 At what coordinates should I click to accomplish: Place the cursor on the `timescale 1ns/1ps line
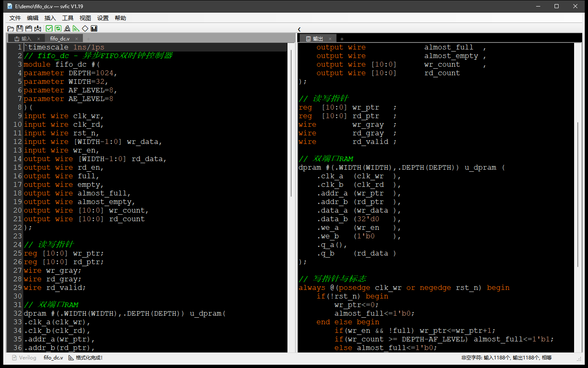coord(64,47)
